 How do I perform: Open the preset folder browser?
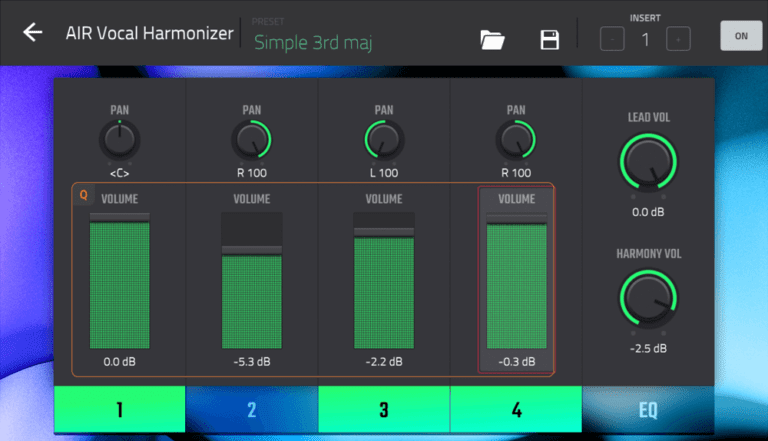point(492,39)
